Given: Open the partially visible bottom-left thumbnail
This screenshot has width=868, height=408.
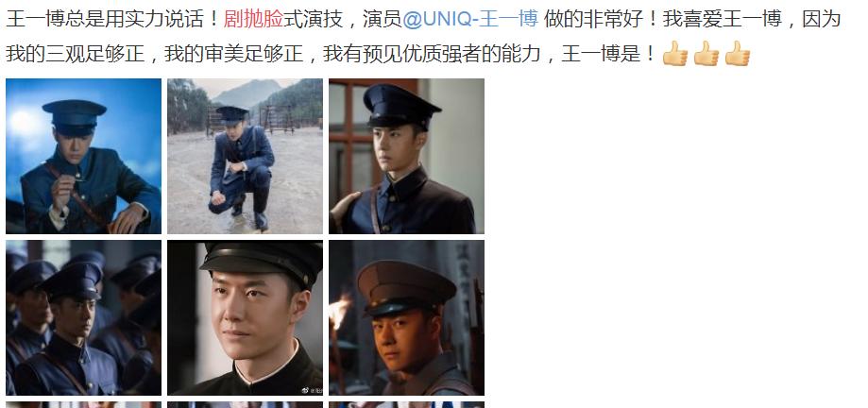Looking at the screenshot, I should point(84,404).
